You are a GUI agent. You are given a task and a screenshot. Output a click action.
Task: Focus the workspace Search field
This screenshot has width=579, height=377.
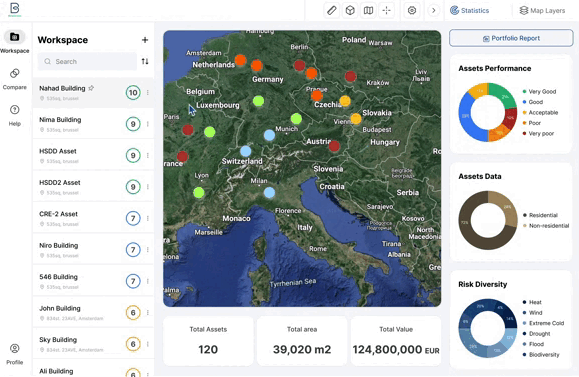click(87, 61)
